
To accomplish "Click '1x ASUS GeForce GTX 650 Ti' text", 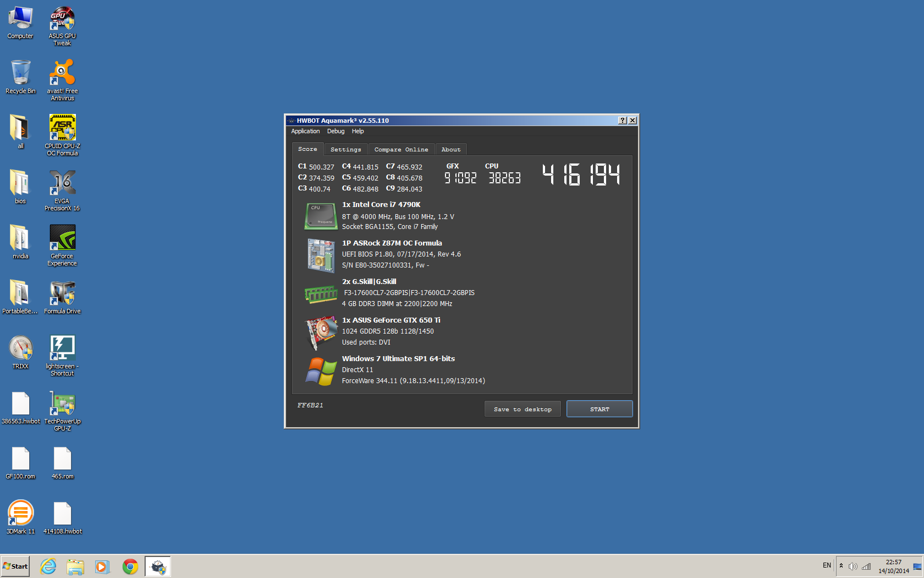I will pyautogui.click(x=391, y=320).
